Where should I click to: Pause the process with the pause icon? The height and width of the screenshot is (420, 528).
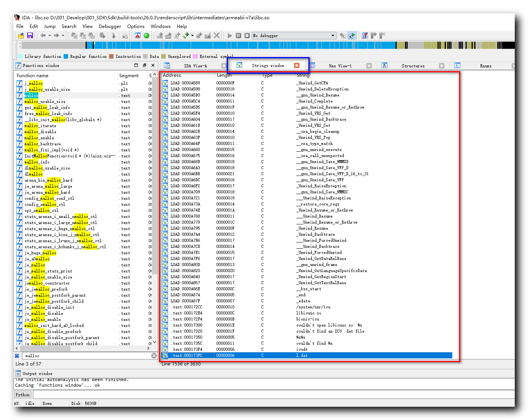pyautogui.click(x=238, y=35)
